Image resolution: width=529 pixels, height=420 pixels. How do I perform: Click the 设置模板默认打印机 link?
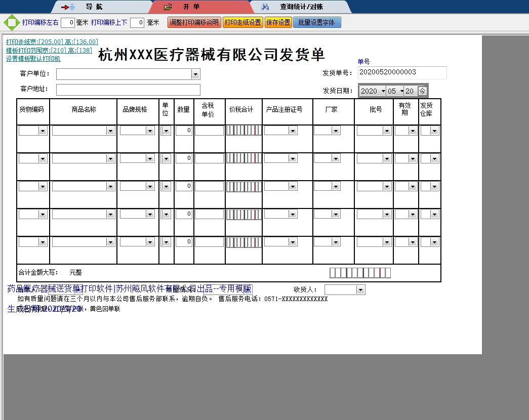32,59
